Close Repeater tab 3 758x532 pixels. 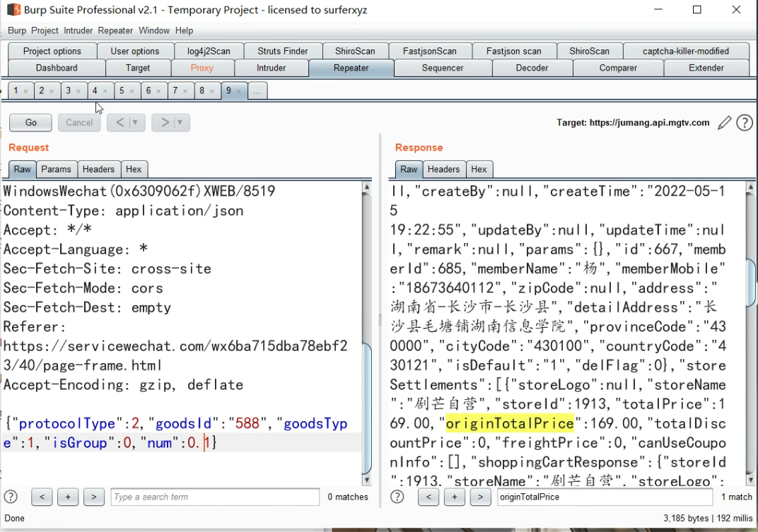(78, 91)
